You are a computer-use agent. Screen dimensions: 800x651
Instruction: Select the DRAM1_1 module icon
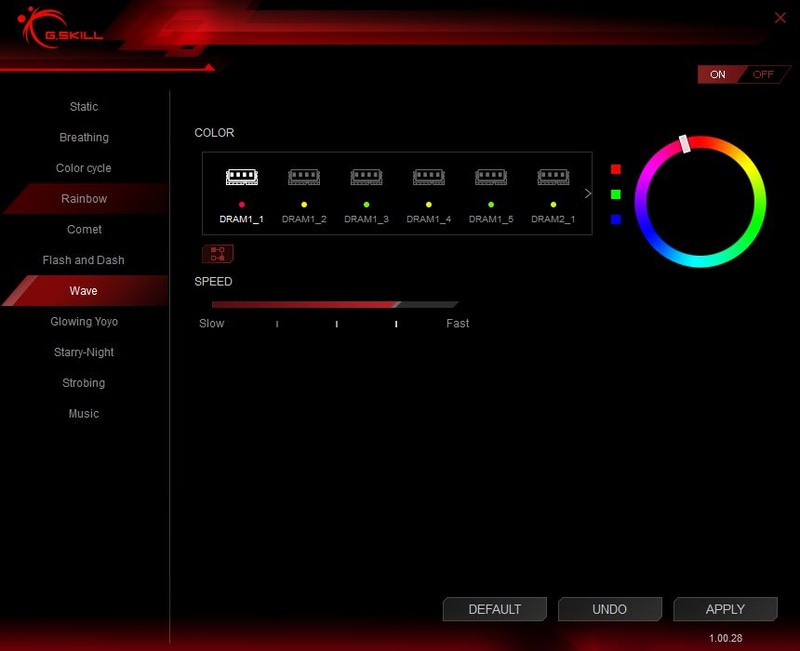(240, 175)
